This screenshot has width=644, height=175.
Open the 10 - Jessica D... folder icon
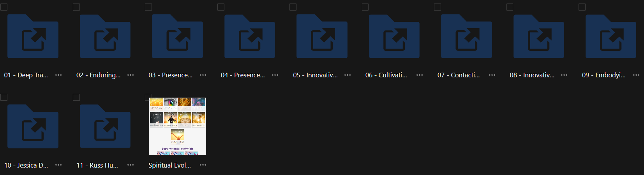tap(33, 127)
